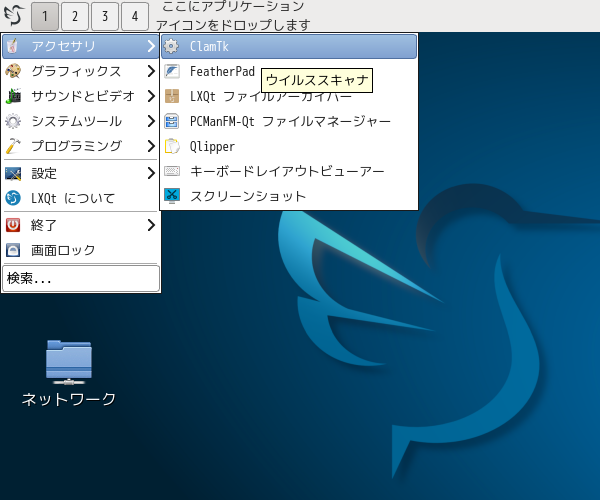Launch ClamTk from the menu
600x500 pixels.
click(289, 46)
